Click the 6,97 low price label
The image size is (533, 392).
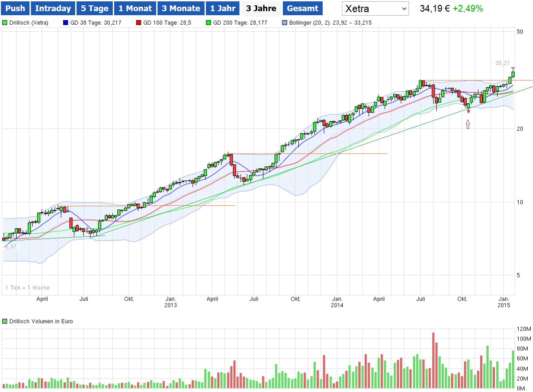coord(11,247)
